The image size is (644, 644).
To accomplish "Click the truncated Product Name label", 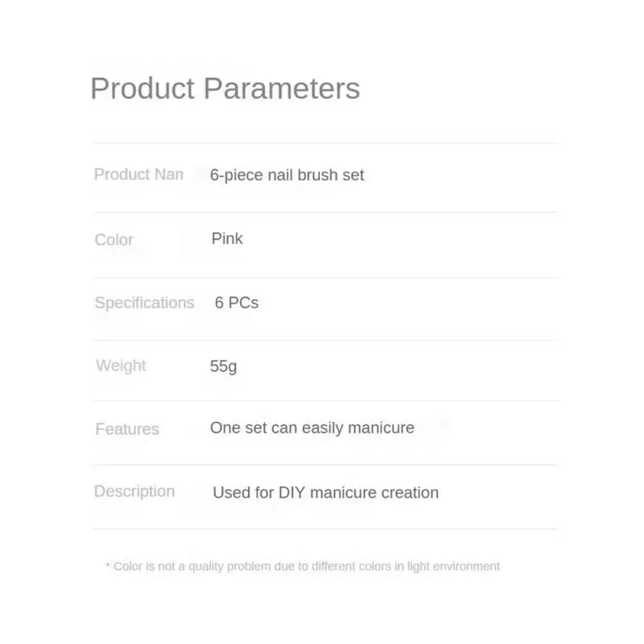I will (138, 174).
